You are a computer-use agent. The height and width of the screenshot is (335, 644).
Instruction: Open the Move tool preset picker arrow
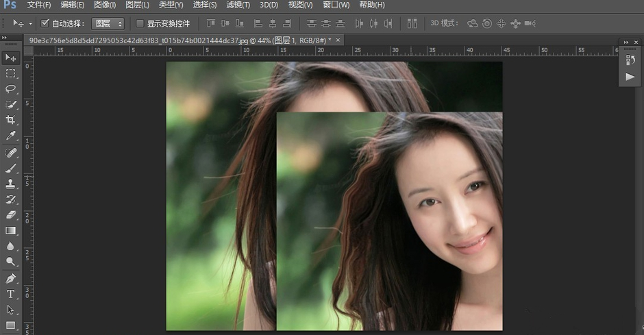(30, 23)
